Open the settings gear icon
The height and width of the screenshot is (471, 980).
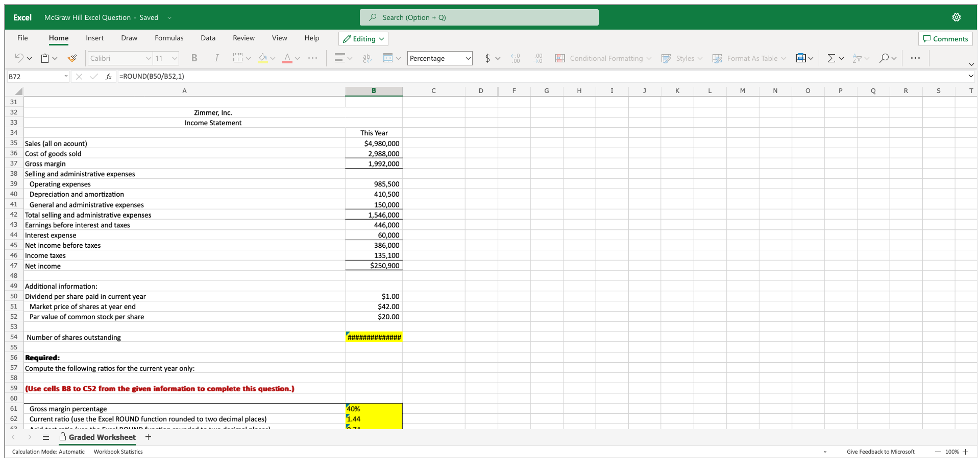click(957, 17)
